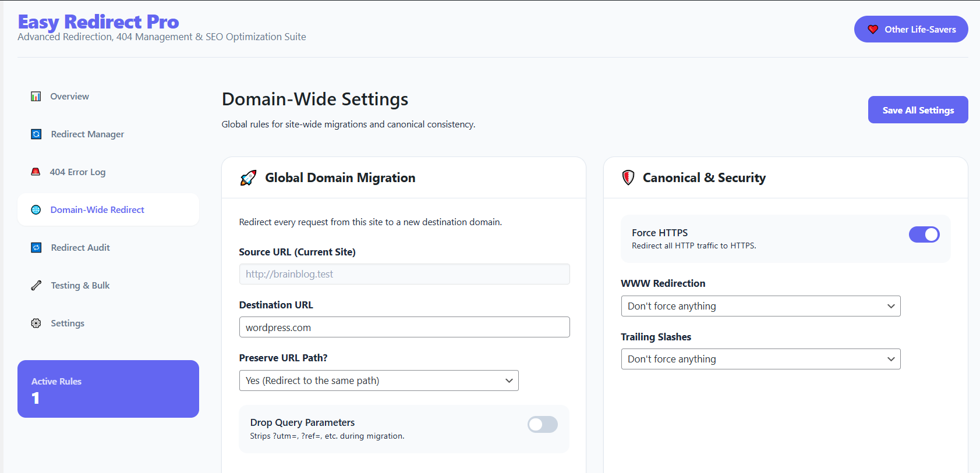This screenshot has height=473, width=980.
Task: Click the Settings gear icon
Action: click(x=36, y=323)
